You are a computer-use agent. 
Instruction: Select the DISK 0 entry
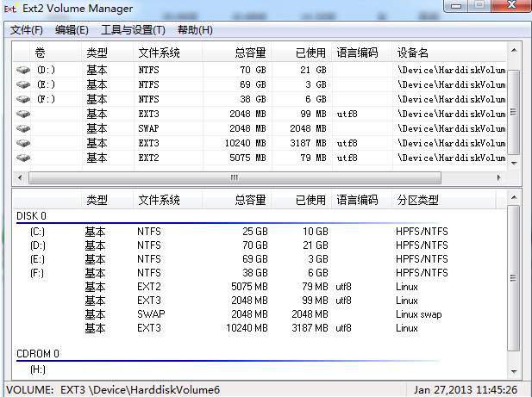(32, 216)
